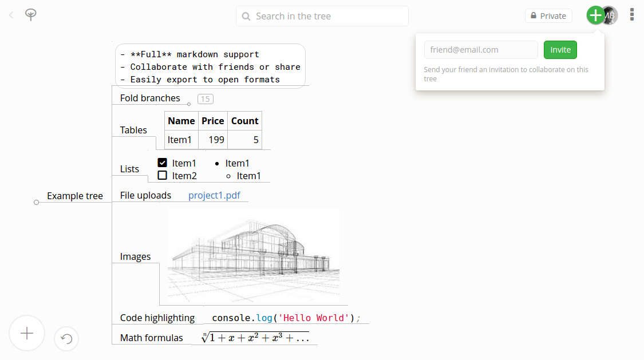The image size is (644, 360).
Task: Open the project1.pdf link
Action: click(214, 195)
